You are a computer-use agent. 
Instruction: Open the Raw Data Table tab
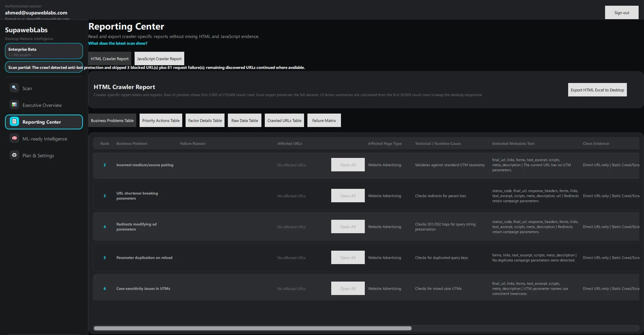245,120
